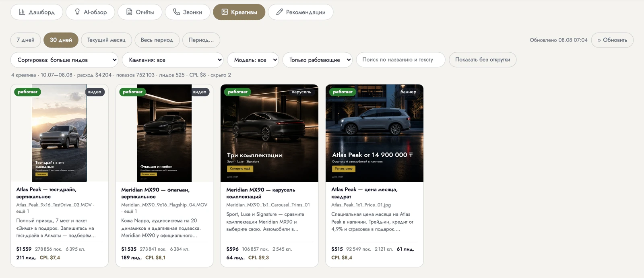Click 61 лид. on banner card
The width and height of the screenshot is (644, 278).
pos(405,249)
